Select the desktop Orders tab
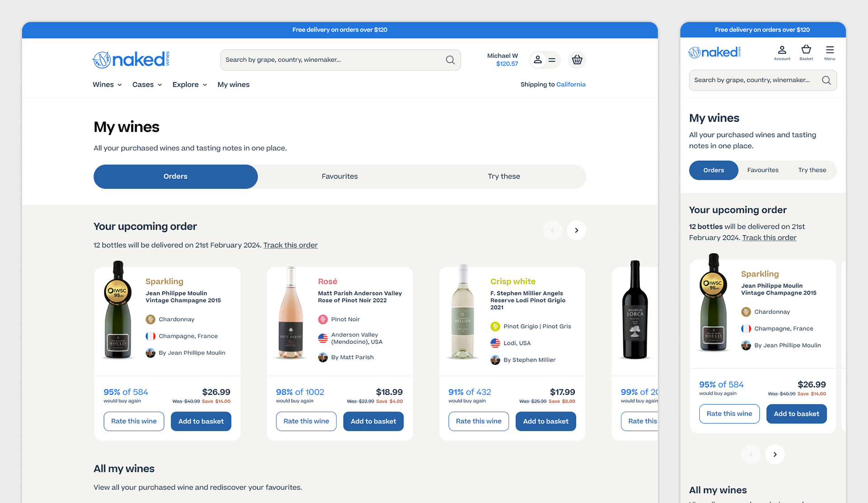The width and height of the screenshot is (868, 503). 175,176
